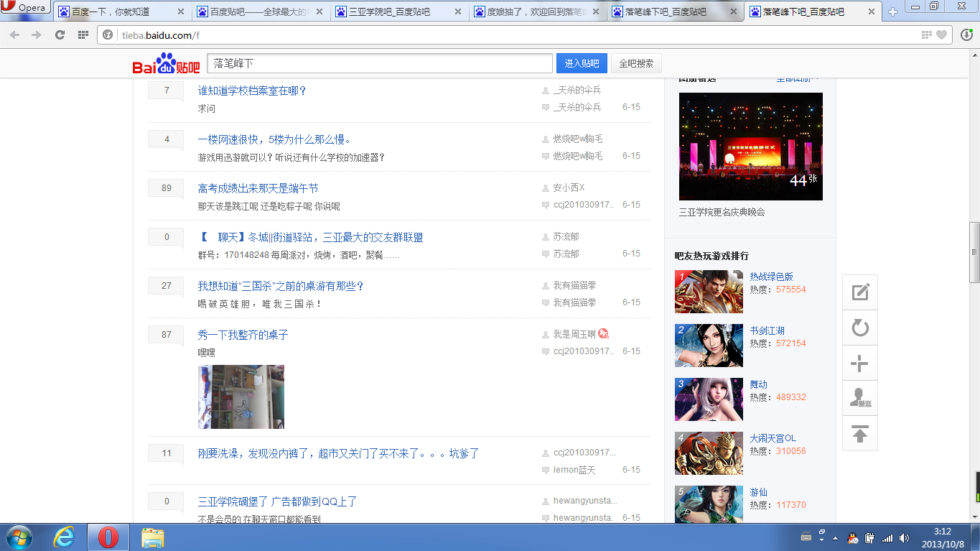Open a new tab with the plus button
The height and width of the screenshot is (551, 980).
tap(893, 12)
